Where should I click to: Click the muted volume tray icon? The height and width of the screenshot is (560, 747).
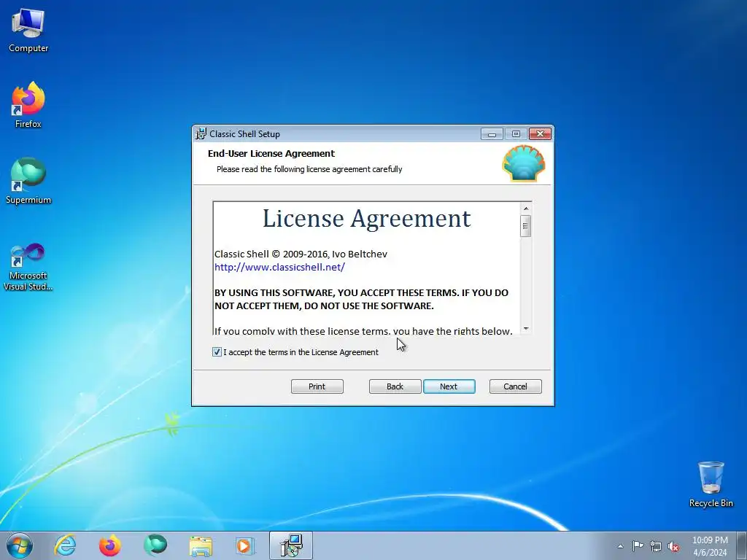pyautogui.click(x=673, y=546)
